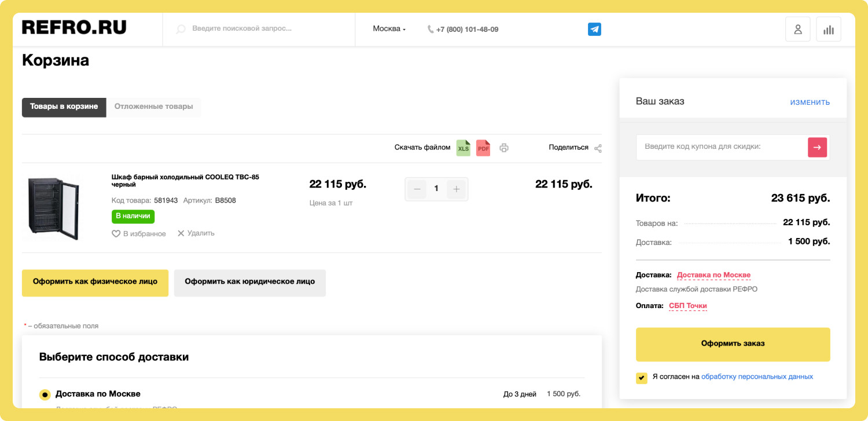
Task: Switch to the Товары в корзине tab
Action: click(64, 107)
